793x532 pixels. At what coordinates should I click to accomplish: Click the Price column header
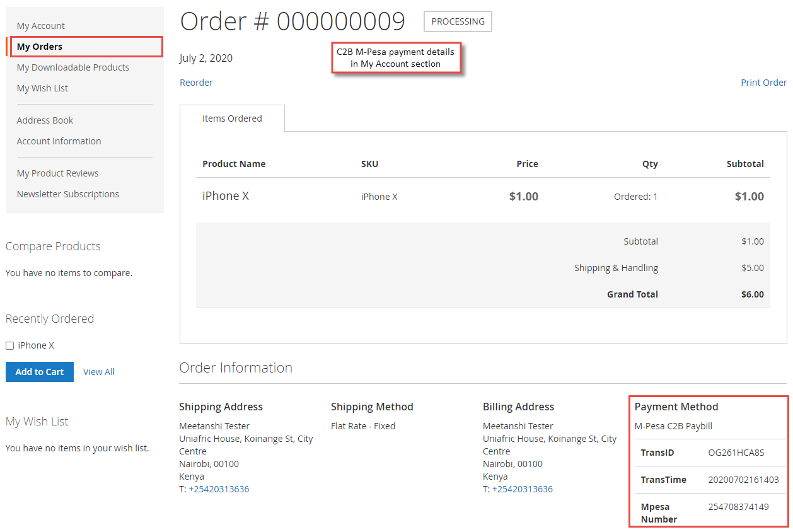point(528,164)
